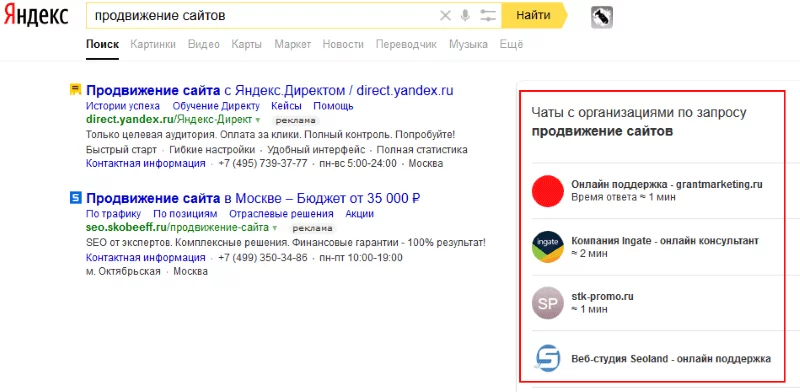
Task: Click blue S favicon of skobeeff result
Action: [x=75, y=198]
